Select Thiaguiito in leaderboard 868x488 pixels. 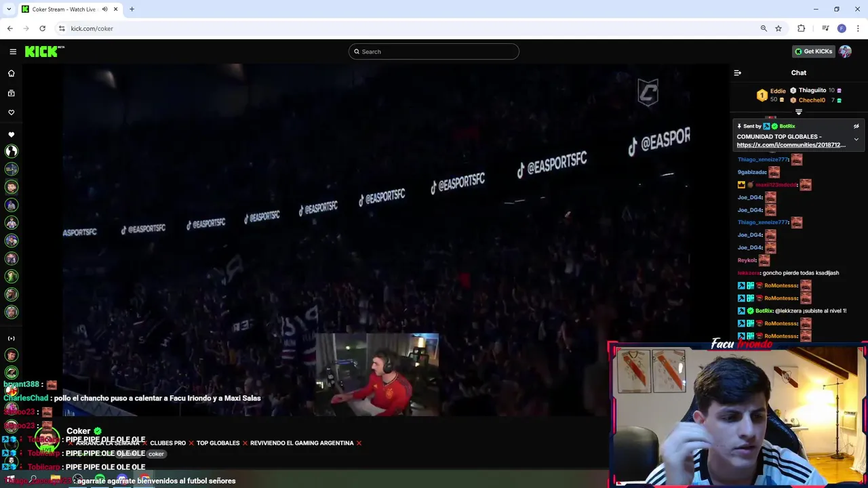(x=812, y=90)
